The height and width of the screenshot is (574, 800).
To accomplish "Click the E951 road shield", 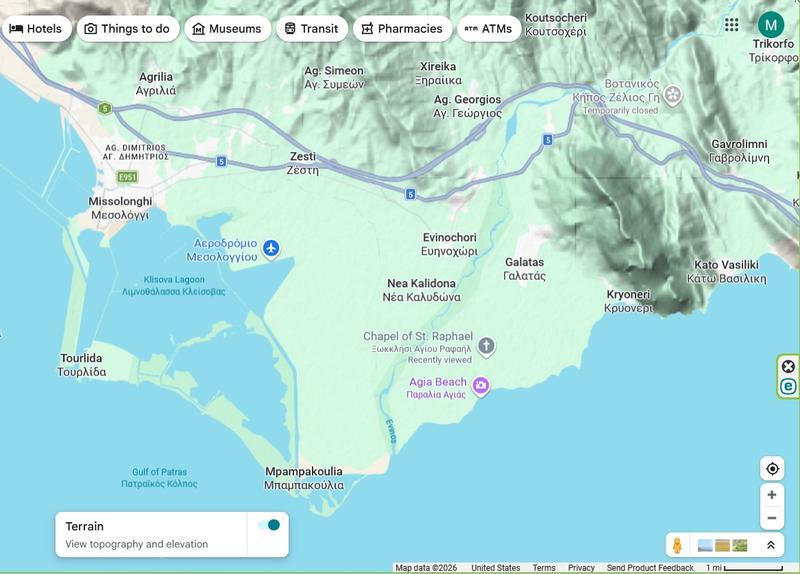I will [x=128, y=177].
